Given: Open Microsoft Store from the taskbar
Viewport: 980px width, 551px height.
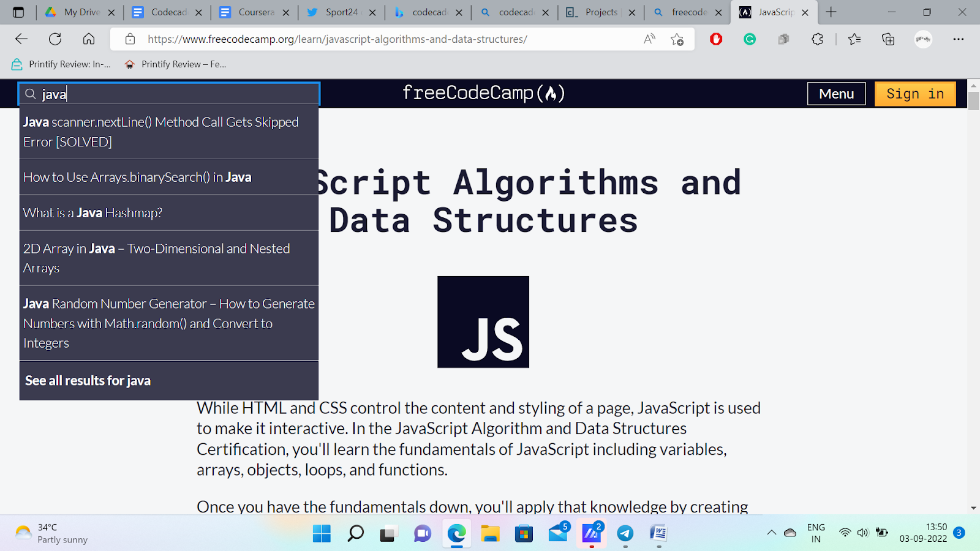Looking at the screenshot, I should 524,533.
